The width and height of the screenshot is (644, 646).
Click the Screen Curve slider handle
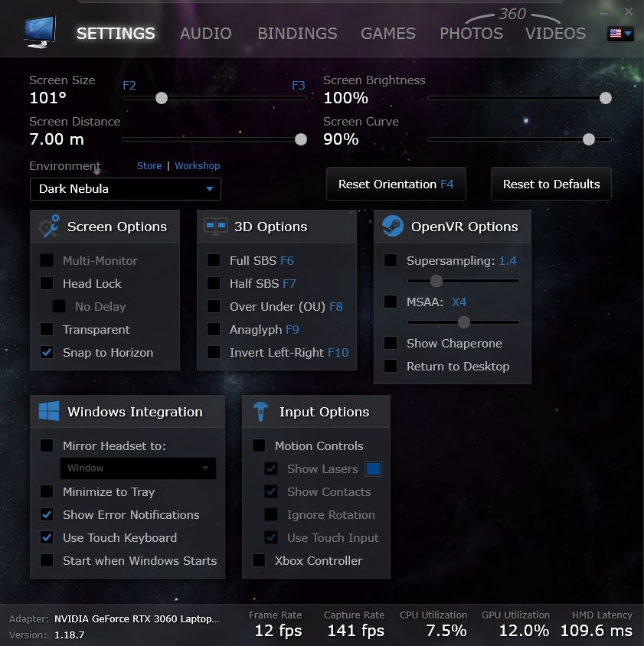[589, 139]
